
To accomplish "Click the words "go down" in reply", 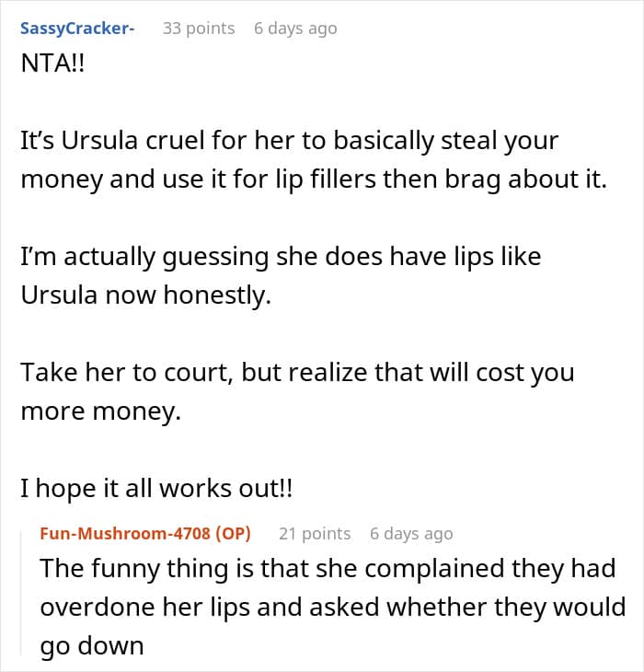I will click(91, 645).
